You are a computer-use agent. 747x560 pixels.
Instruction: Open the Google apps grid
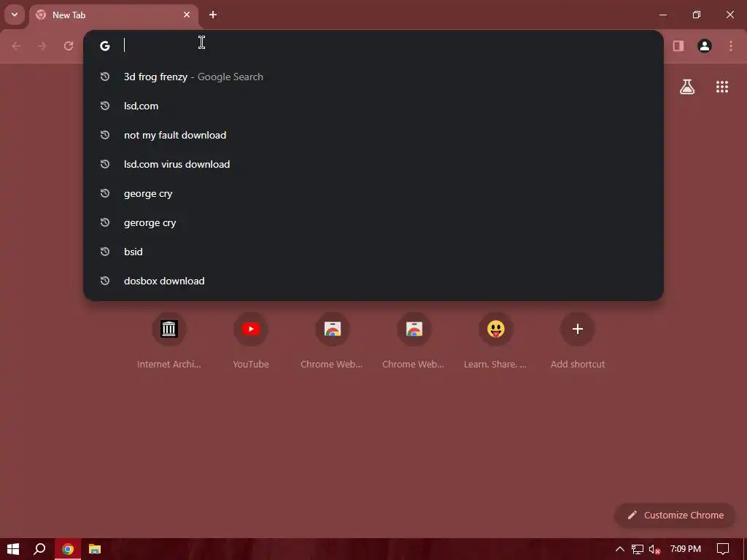(722, 87)
